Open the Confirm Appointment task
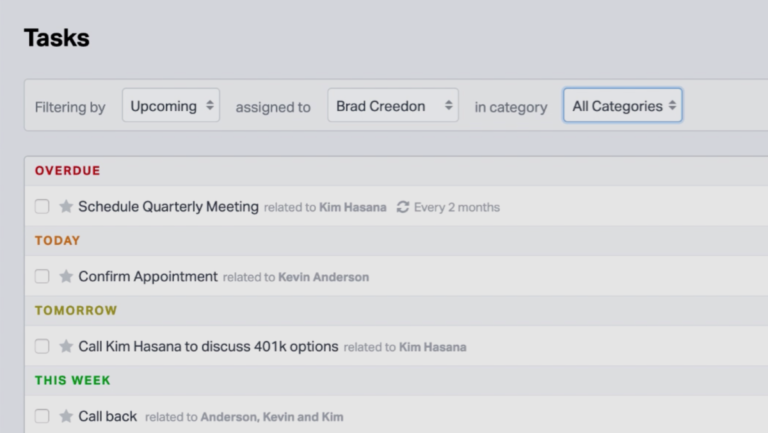This screenshot has height=433, width=768. click(147, 277)
